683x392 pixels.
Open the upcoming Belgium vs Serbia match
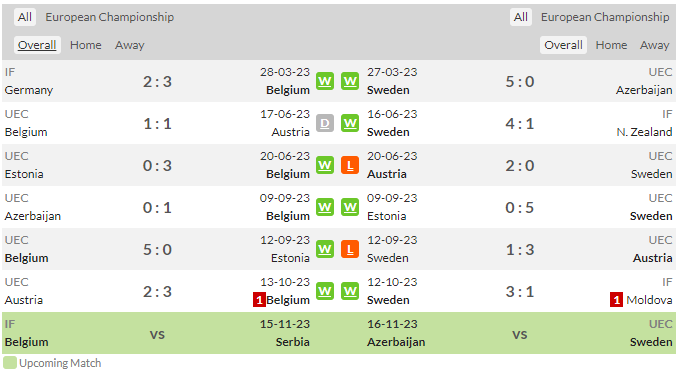157,334
